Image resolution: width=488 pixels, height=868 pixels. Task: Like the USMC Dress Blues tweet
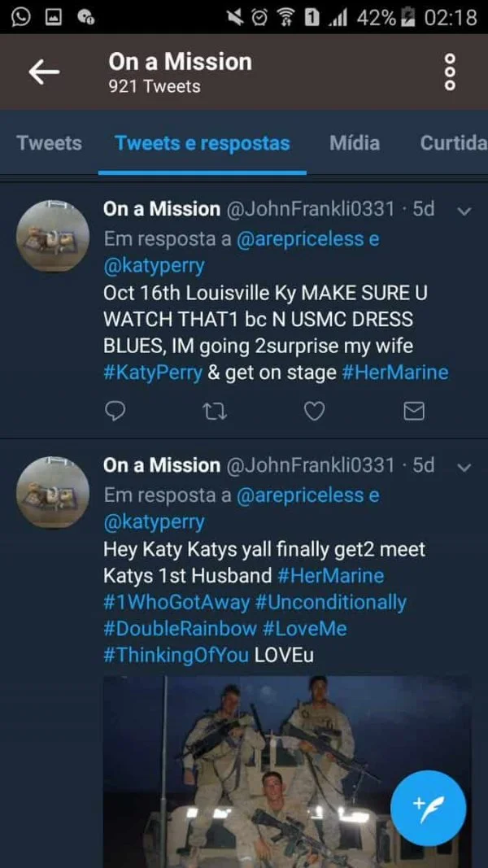click(314, 412)
